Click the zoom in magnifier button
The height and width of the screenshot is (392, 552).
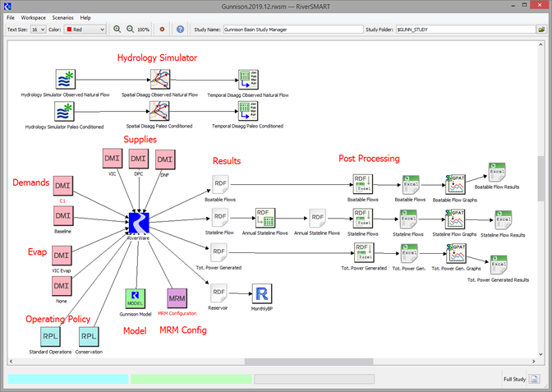click(117, 30)
